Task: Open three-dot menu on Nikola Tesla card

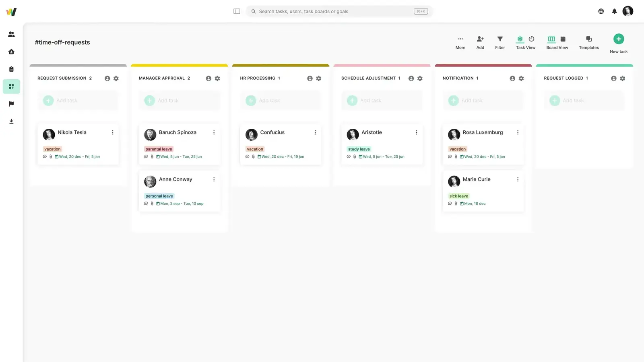Action: coord(113,132)
